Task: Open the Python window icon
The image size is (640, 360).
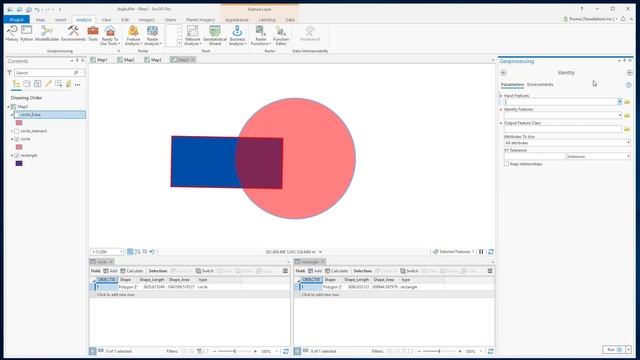Action: pos(27,33)
